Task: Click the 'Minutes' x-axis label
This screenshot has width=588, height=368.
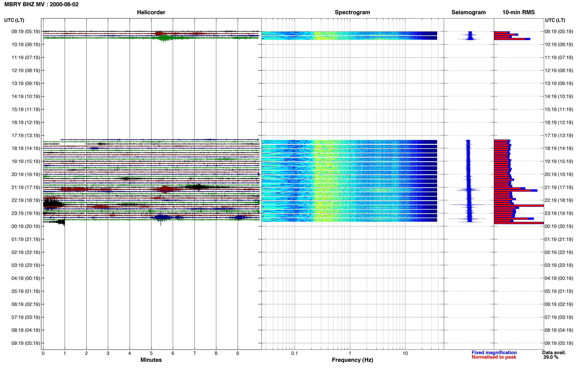Action: tap(151, 360)
